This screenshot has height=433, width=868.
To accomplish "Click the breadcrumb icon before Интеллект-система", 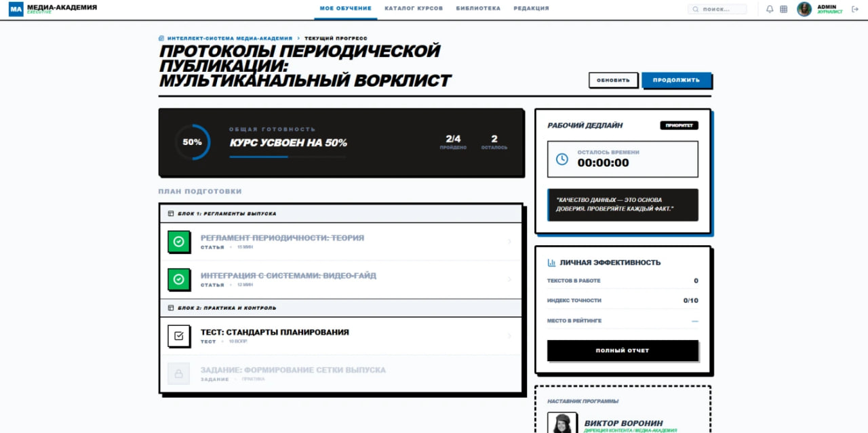I will tap(161, 39).
